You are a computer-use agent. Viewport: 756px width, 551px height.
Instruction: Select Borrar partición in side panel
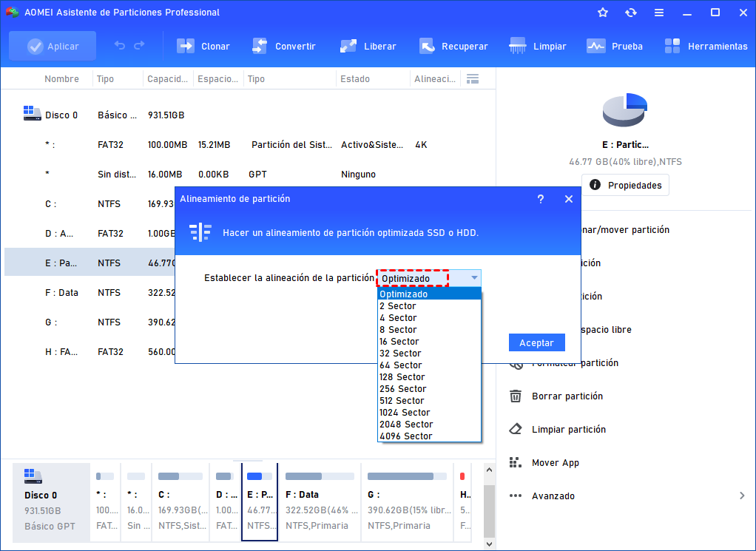tap(567, 396)
